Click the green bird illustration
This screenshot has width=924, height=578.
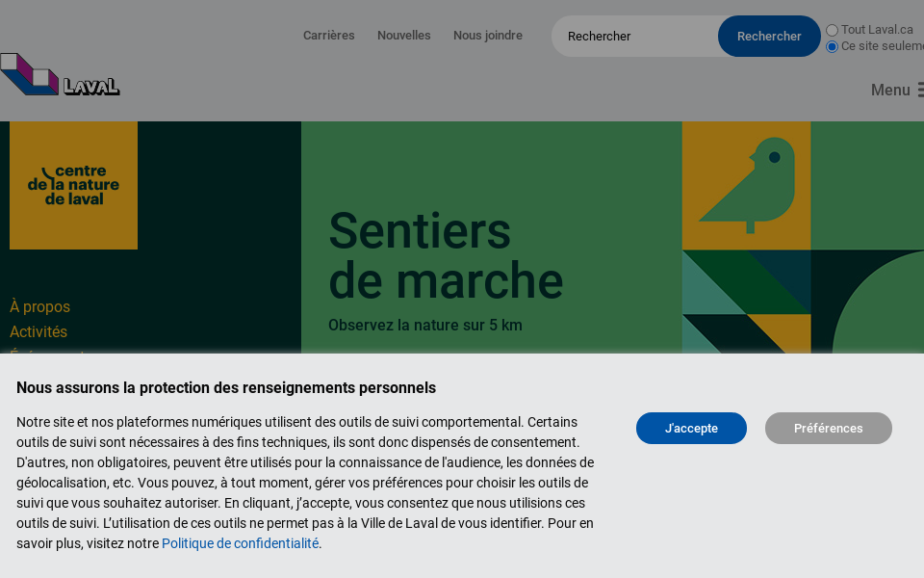[x=747, y=185]
